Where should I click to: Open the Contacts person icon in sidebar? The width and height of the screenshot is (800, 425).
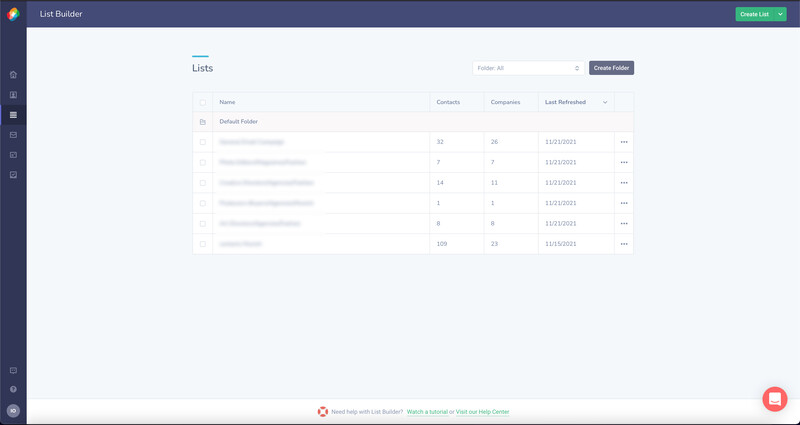coord(13,95)
